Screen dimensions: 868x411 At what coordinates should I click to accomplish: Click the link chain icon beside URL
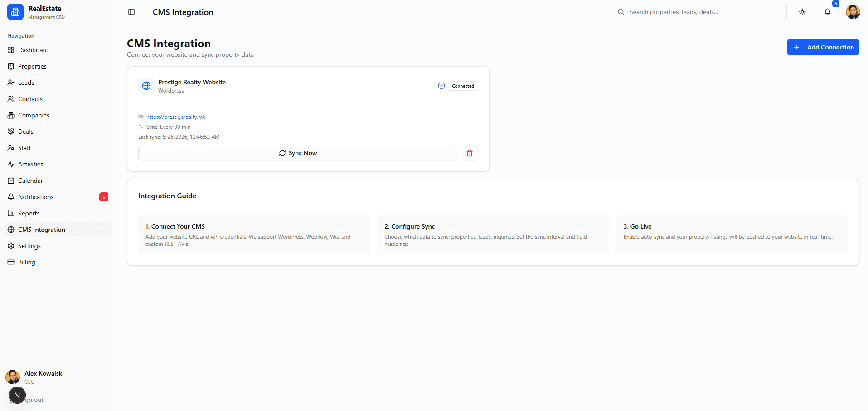[141, 117]
